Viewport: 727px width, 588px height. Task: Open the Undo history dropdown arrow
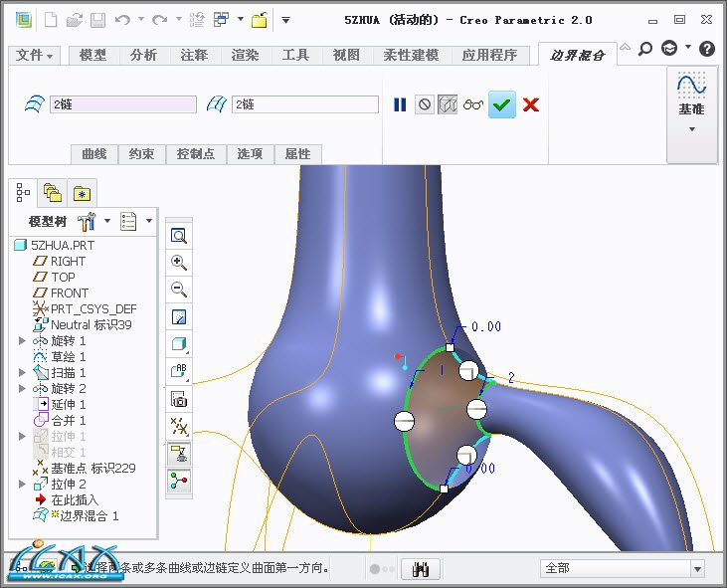point(141,20)
